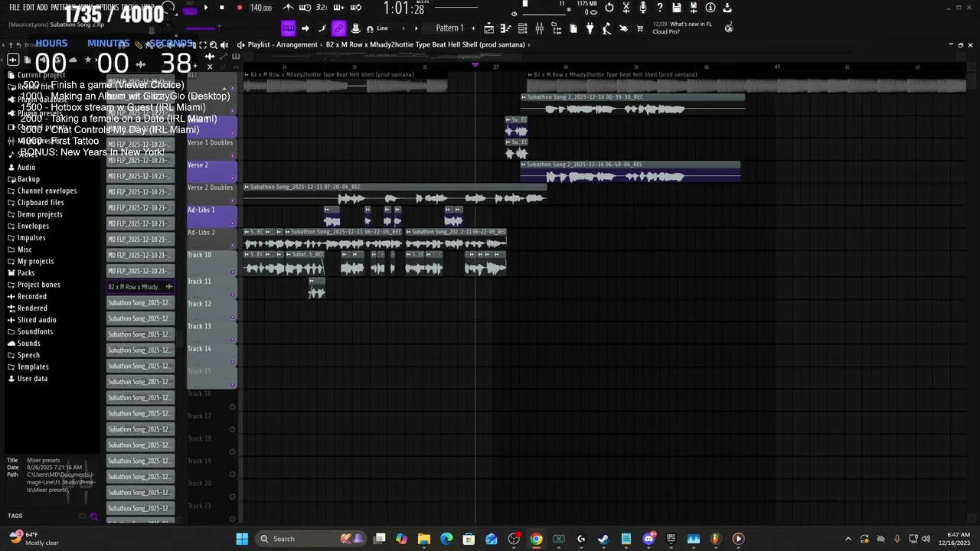Click the Playlist speaker preview icon
This screenshot has width=980, height=551.
click(224, 44)
